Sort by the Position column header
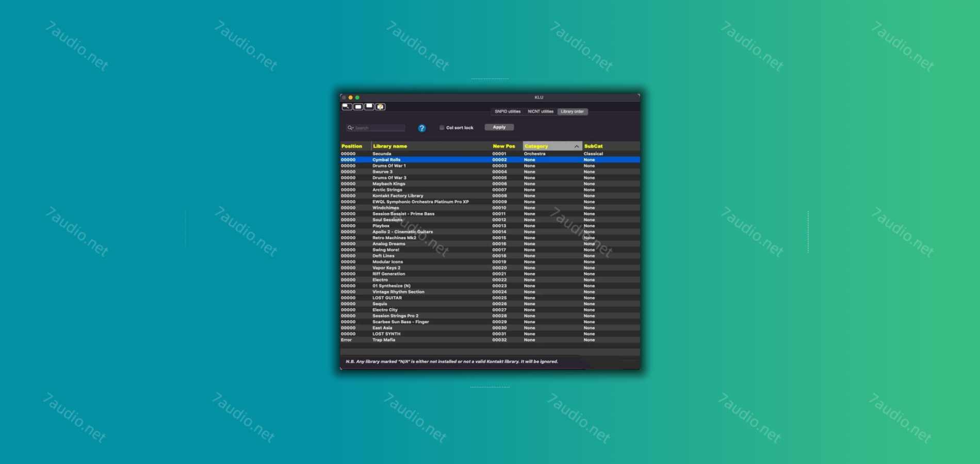Viewport: 980px width, 464px height. [x=355, y=146]
